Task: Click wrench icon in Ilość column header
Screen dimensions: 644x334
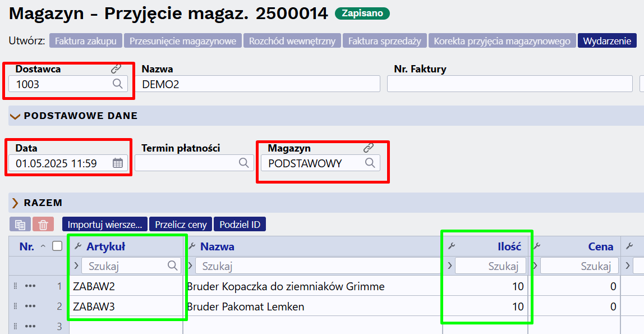Action: click(452, 246)
